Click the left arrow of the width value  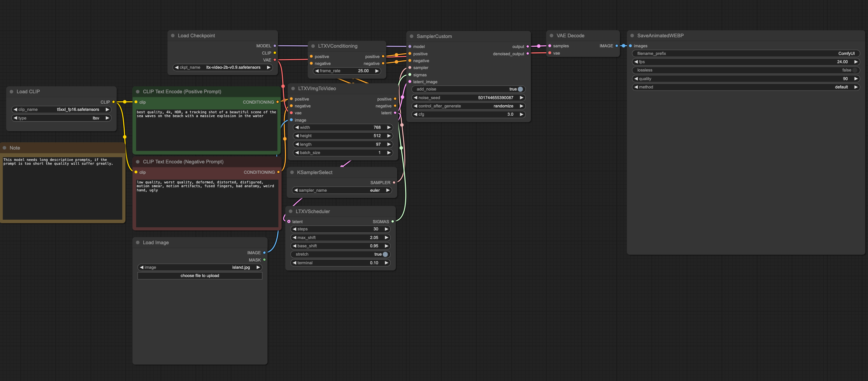[297, 127]
